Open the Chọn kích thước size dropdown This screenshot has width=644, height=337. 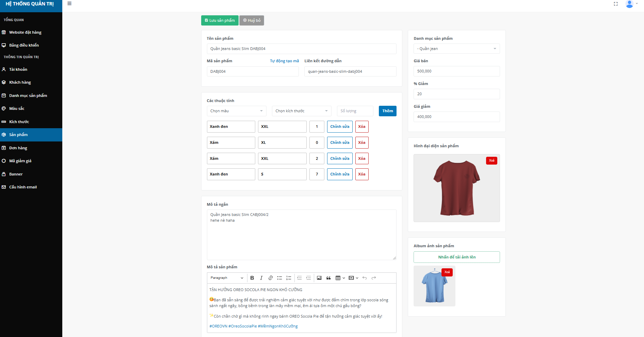tap(301, 111)
